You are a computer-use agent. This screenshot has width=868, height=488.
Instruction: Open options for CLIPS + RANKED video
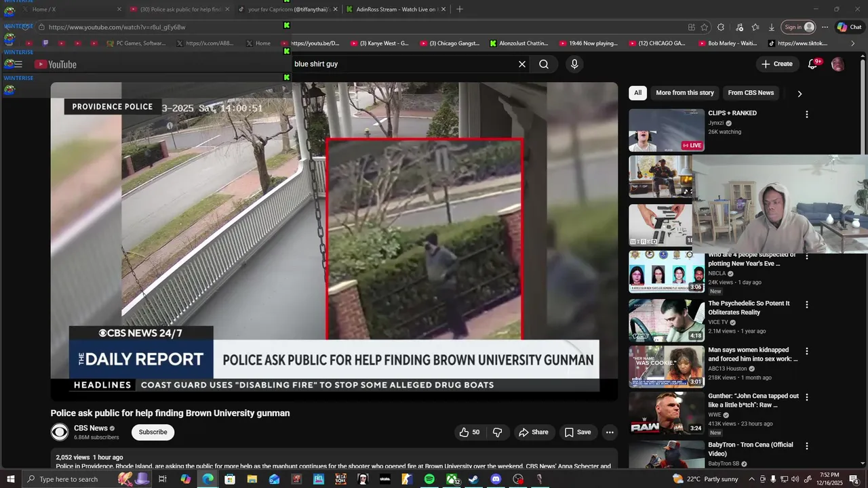click(807, 115)
